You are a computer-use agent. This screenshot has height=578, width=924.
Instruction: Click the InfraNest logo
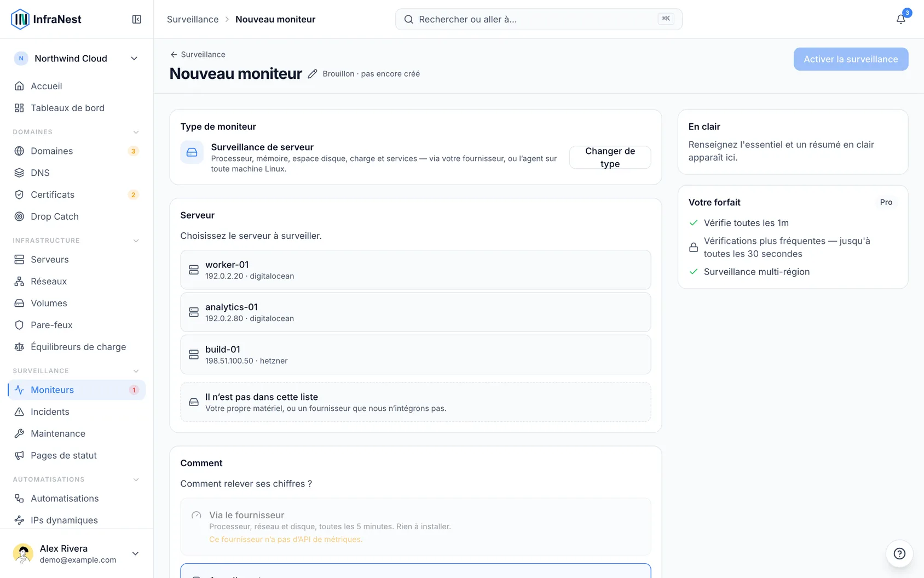click(x=46, y=19)
